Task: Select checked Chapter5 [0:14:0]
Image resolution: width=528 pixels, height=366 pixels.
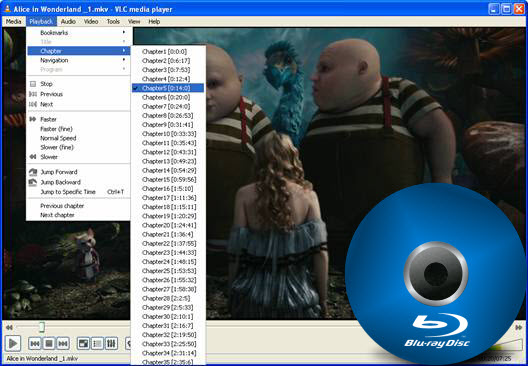Action: tap(168, 88)
